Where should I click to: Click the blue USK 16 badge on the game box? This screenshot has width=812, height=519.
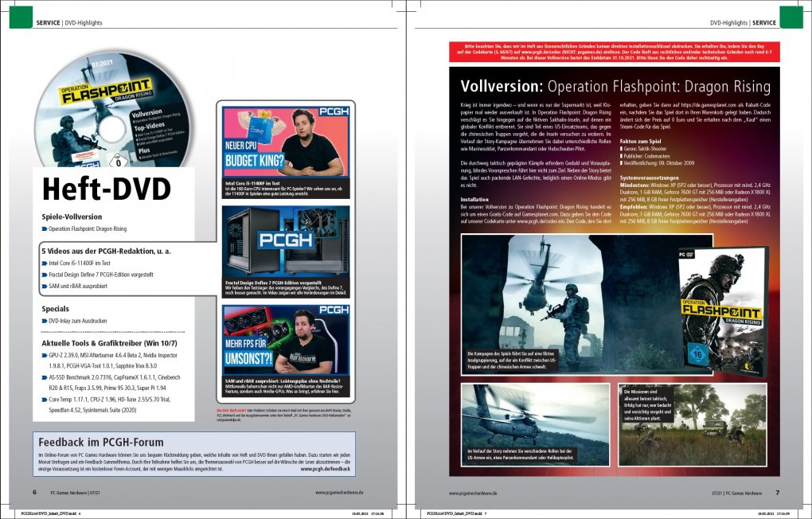[697, 355]
